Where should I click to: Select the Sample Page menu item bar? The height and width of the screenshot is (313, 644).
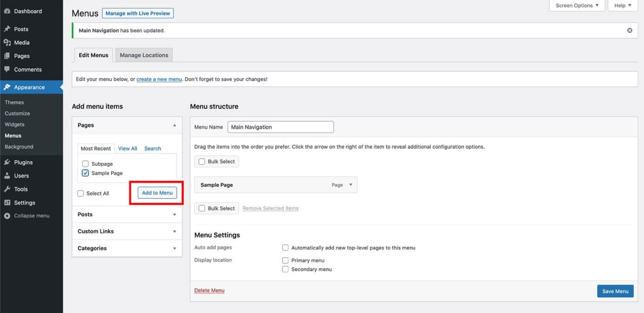[276, 185]
